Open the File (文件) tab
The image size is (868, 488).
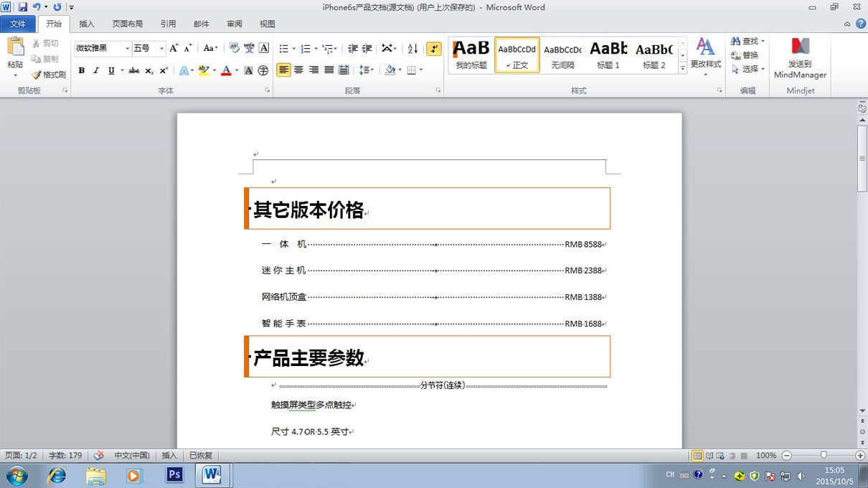tap(18, 24)
